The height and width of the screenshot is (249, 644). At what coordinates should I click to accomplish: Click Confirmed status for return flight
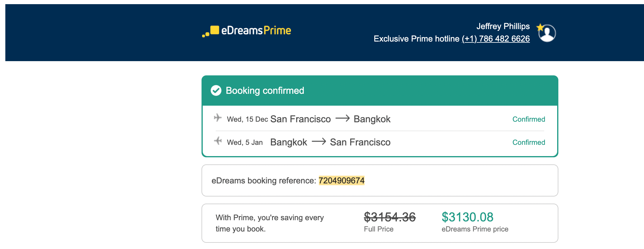tap(528, 142)
